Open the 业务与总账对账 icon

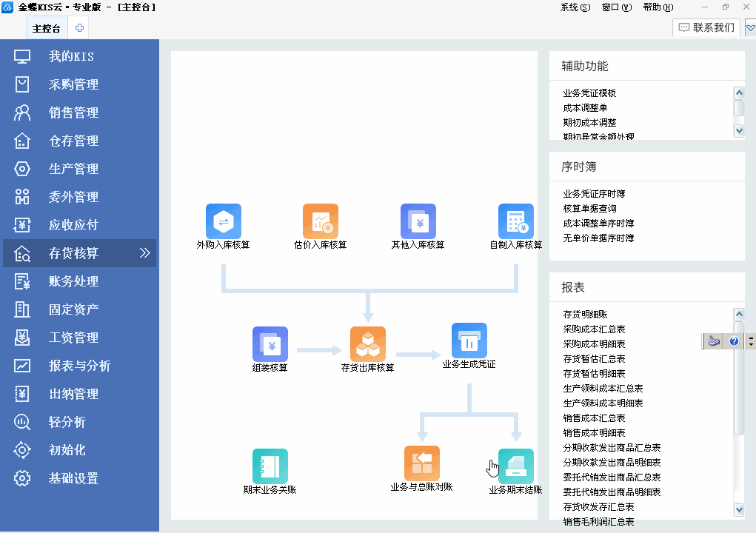coord(422,463)
